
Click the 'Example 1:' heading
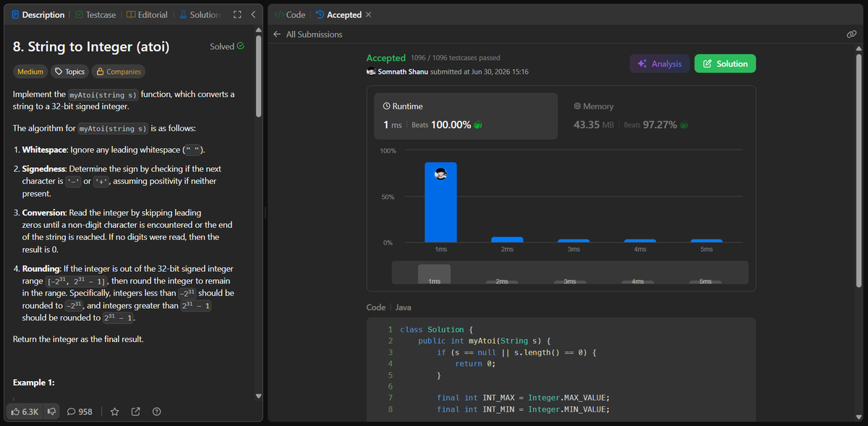34,382
